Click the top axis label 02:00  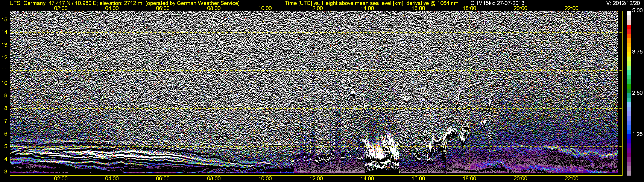pyautogui.click(x=61, y=8)
